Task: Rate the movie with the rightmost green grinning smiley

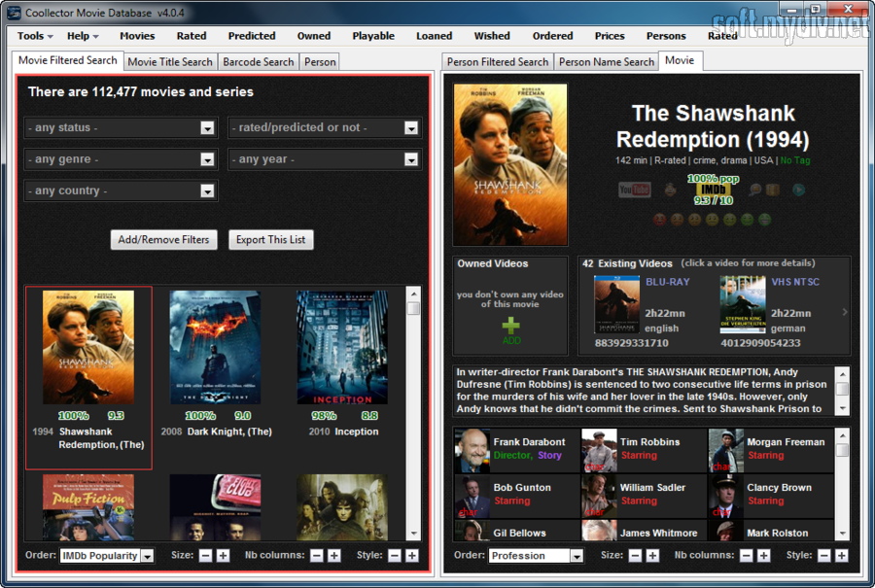Action: [764, 220]
